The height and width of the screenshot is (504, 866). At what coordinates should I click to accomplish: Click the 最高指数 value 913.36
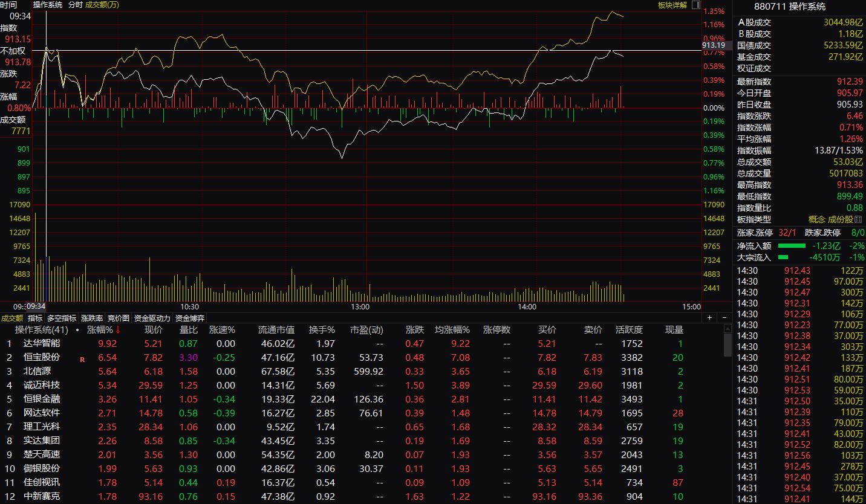click(849, 185)
